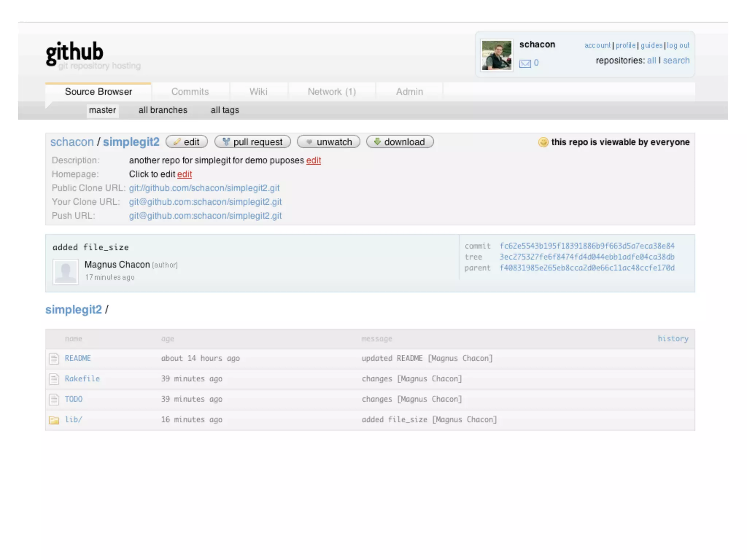Viewport: 747px width, 560px height.
Task: Click the Push URL link
Action: pyautogui.click(x=205, y=216)
